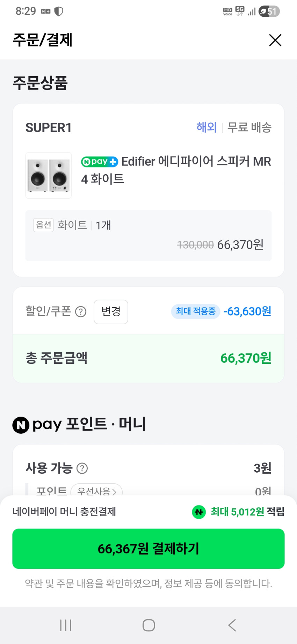Viewport: 297px width, 644px height.
Task: Expand the 우선사용 point option
Action: (x=96, y=491)
